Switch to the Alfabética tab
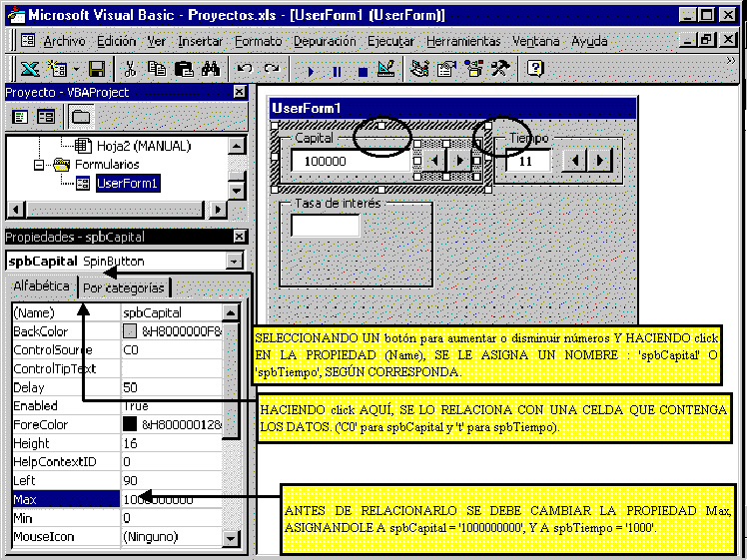The image size is (747, 560). point(41,285)
